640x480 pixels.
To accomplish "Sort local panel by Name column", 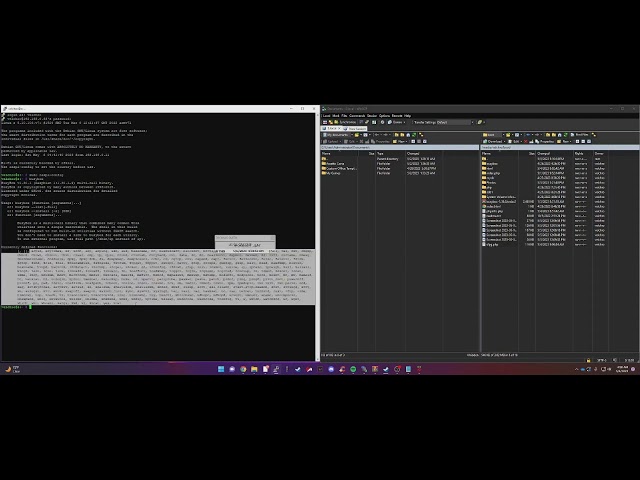I will click(339, 153).
